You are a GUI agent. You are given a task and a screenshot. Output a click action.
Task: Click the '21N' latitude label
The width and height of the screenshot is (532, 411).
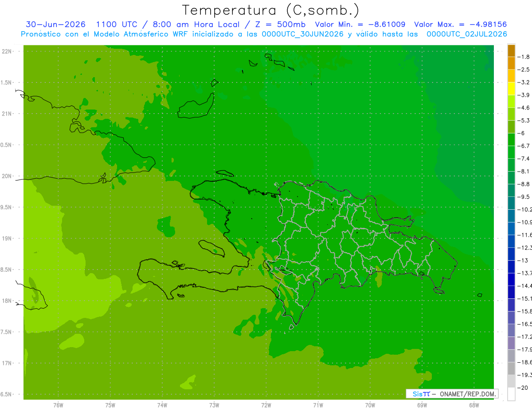point(7,114)
